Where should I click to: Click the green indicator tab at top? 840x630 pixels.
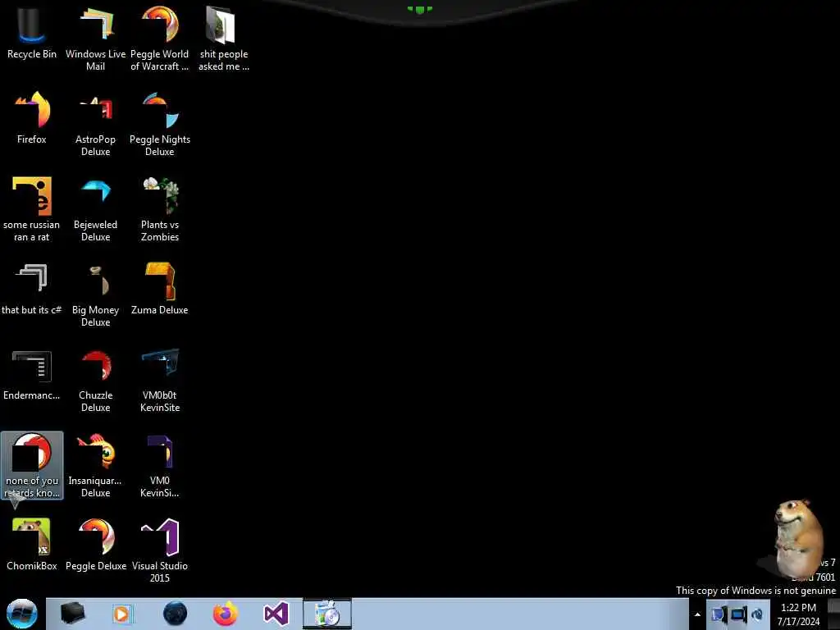point(419,9)
